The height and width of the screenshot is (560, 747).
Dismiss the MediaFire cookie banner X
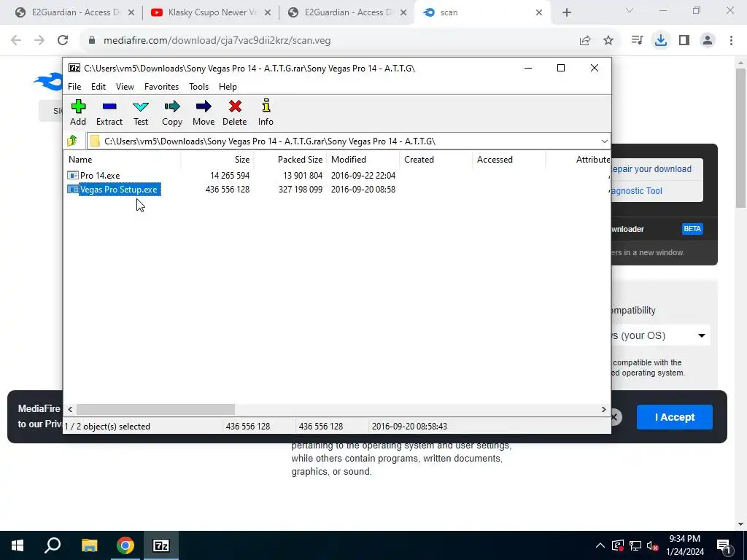[x=615, y=418]
